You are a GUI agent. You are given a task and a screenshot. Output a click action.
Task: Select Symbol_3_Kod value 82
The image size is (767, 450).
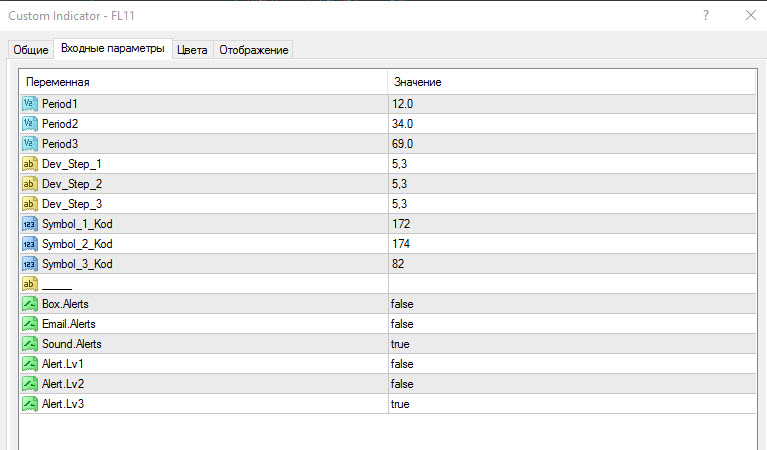398,264
